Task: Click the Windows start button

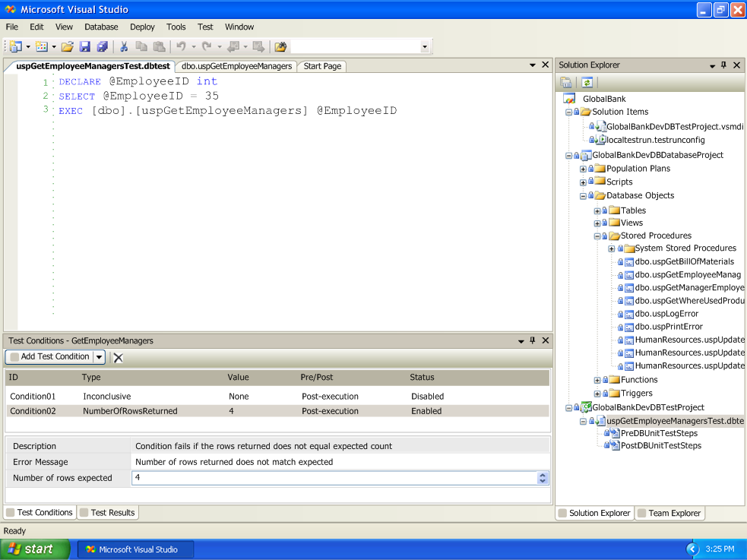Action: tap(34, 549)
